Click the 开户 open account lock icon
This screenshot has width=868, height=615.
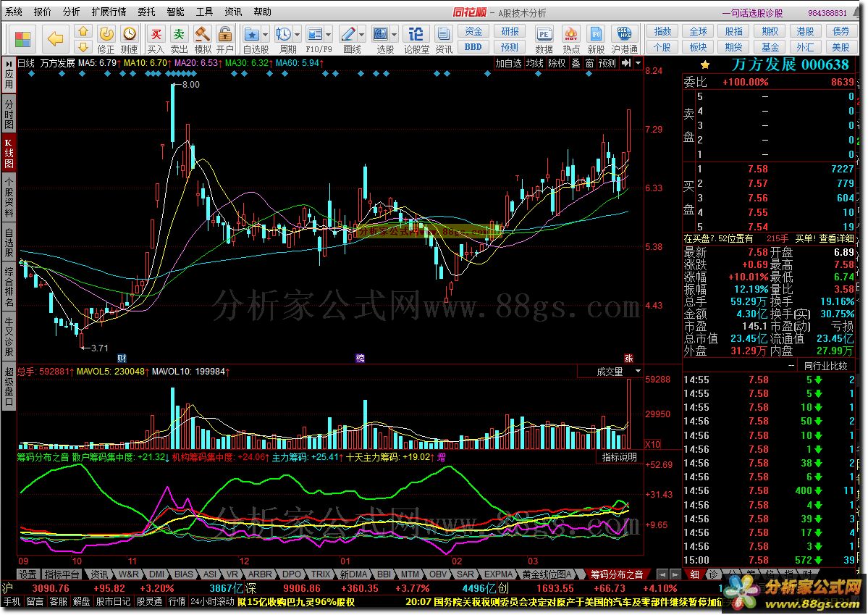224,39
